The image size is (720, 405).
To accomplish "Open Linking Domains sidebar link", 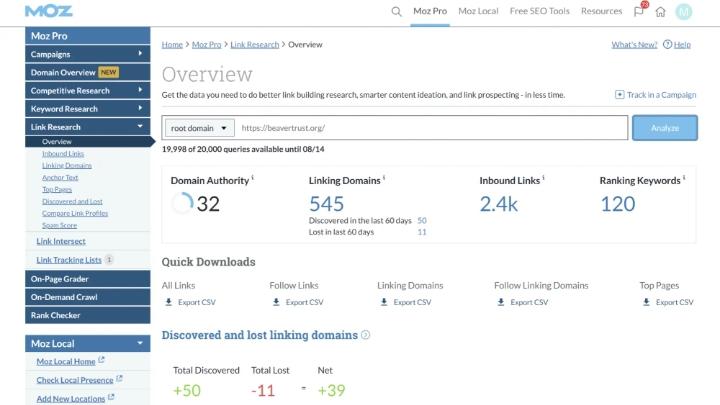I will (x=67, y=165).
